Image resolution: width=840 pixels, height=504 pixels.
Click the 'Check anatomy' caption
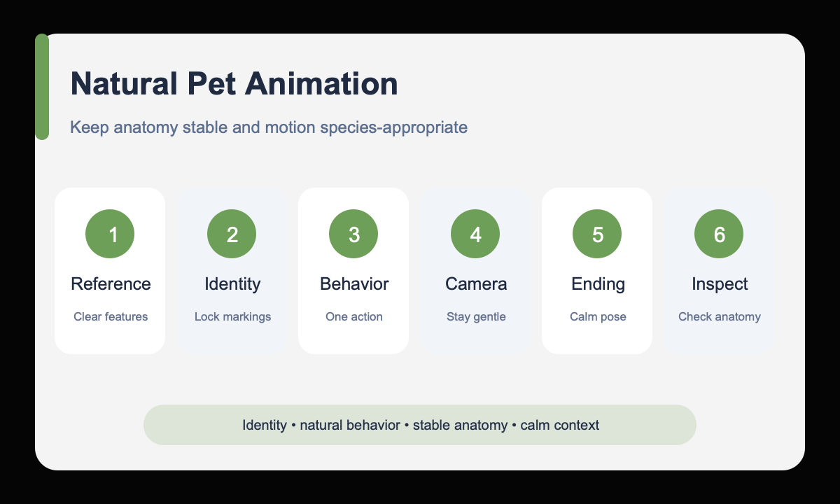point(720,316)
